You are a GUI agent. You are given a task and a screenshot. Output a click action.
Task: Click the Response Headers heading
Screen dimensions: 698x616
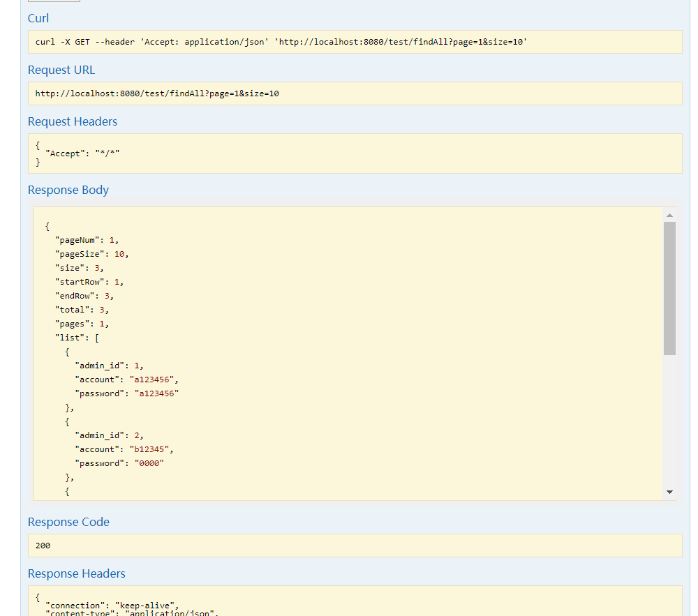[x=77, y=573]
